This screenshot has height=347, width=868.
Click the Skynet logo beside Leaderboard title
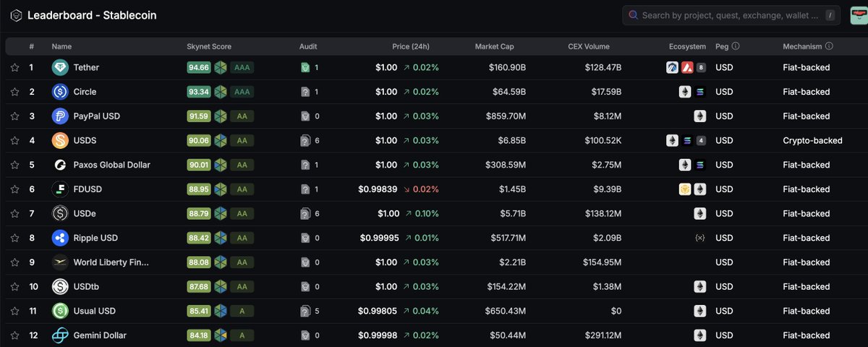click(x=15, y=15)
